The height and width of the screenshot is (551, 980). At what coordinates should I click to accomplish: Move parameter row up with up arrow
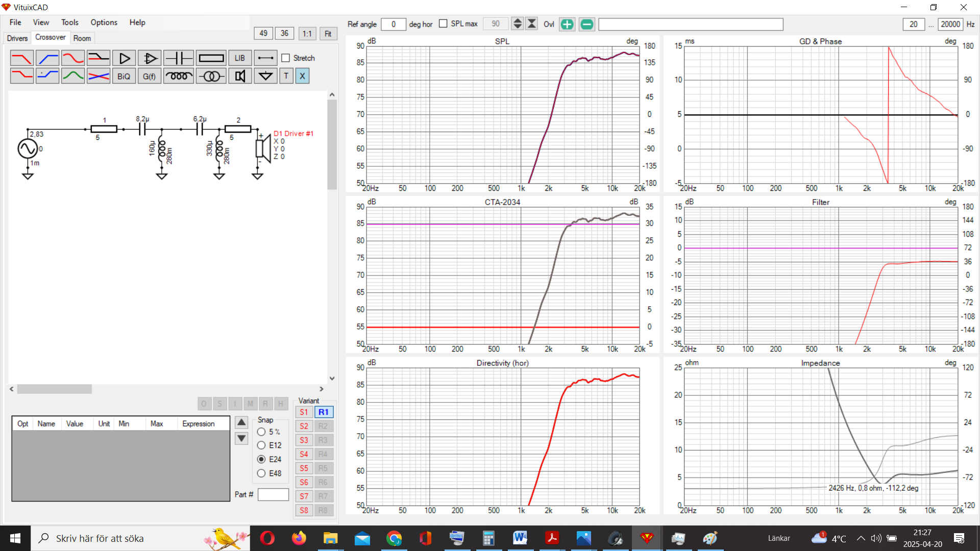[x=241, y=422]
